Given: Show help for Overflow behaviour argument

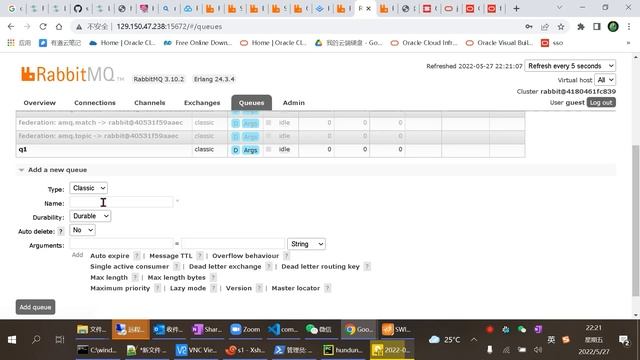Looking at the screenshot, I should pos(287,256).
